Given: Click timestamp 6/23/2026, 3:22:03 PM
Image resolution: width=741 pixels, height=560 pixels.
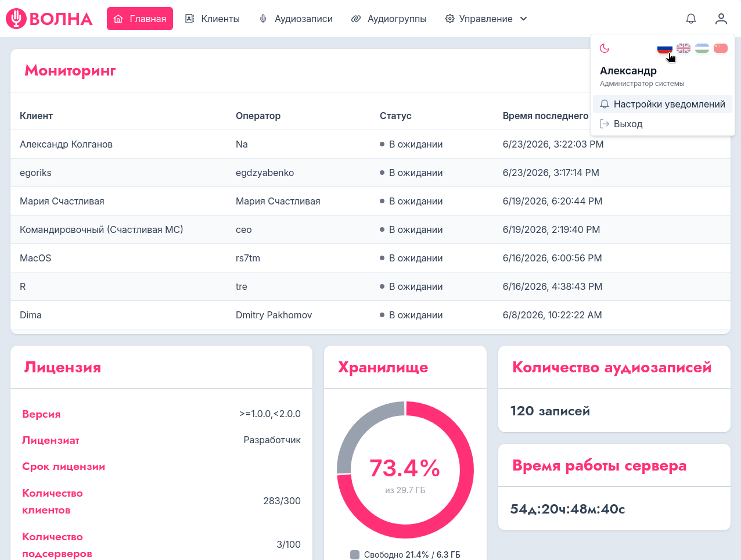Looking at the screenshot, I should pos(553,144).
